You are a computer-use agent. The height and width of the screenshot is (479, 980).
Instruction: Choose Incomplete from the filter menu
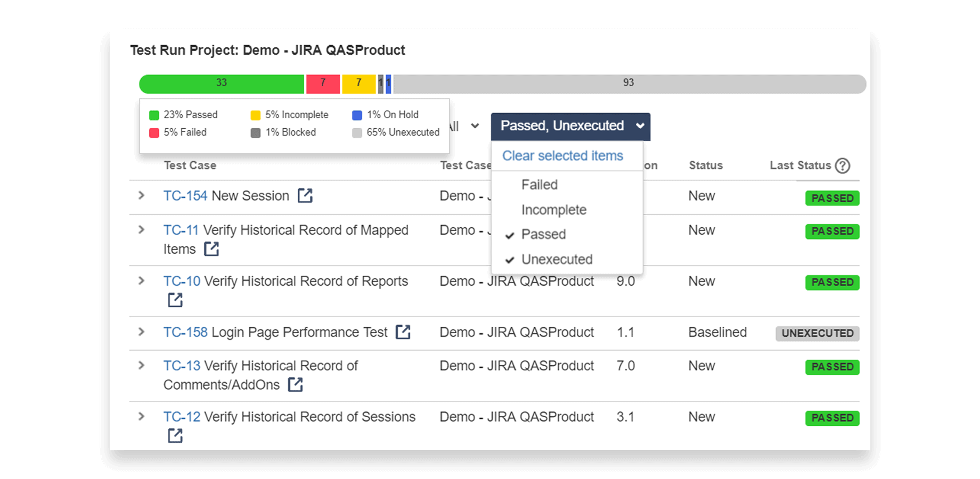tap(553, 210)
